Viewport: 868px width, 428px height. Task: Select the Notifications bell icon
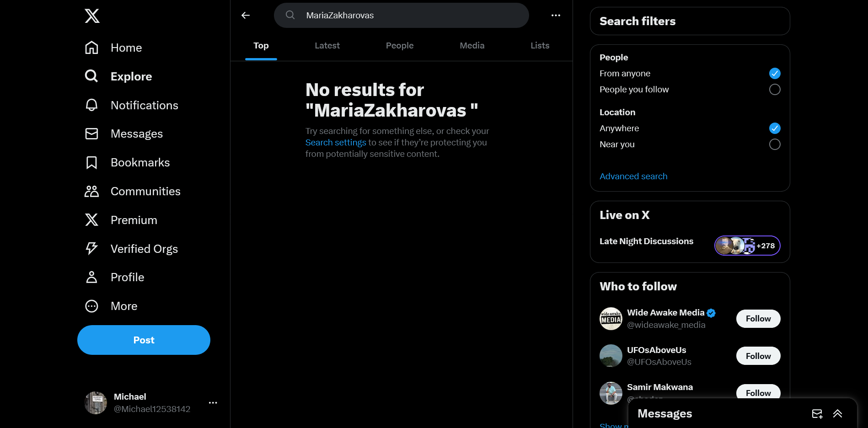point(91,105)
